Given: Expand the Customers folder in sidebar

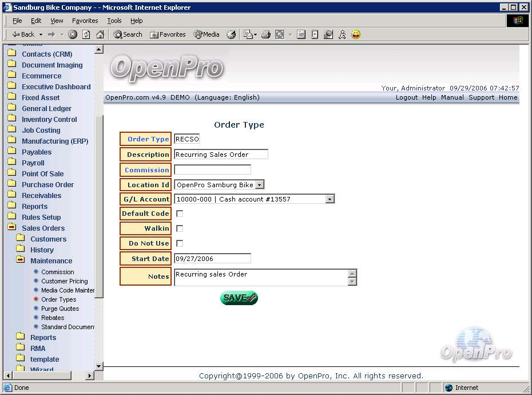Looking at the screenshot, I should coord(48,239).
